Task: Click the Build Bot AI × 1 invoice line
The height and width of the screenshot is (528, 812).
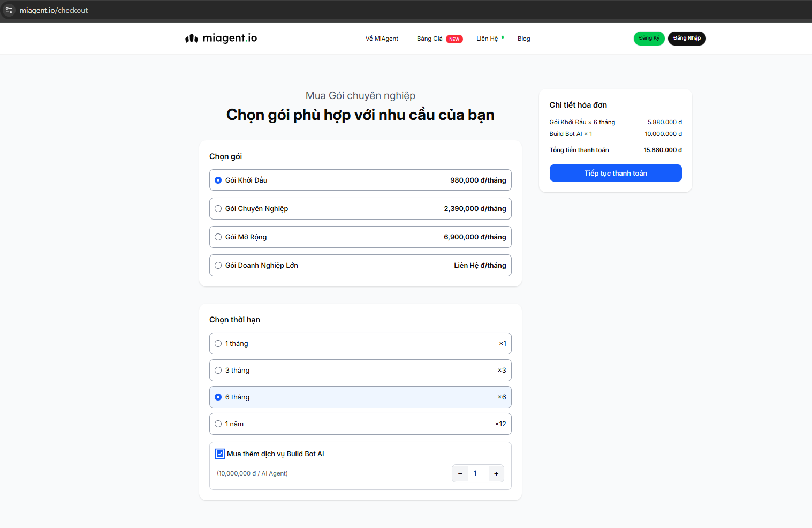Action: 571,134
